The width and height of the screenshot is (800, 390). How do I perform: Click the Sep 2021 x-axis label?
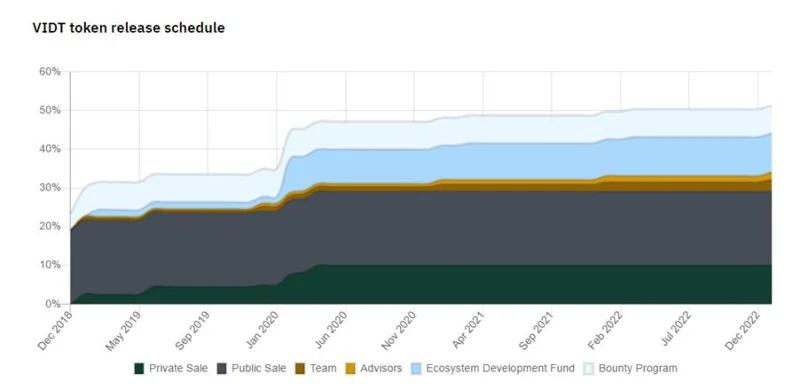[x=536, y=331]
